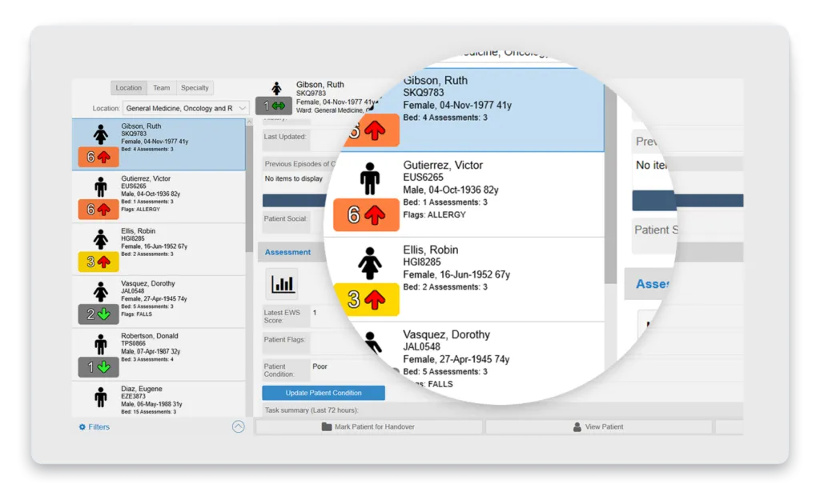Click the header score 1 badge with green arrows
Image resolution: width=820 pixels, height=504 pixels.
[x=274, y=106]
